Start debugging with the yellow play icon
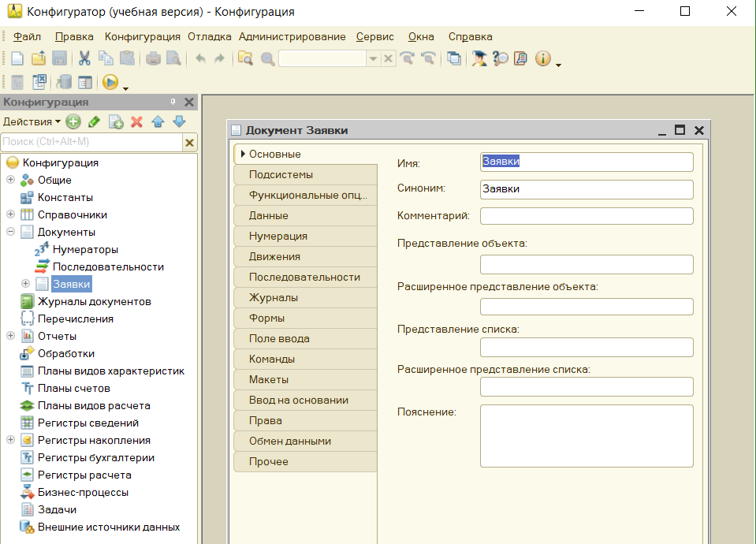756x544 pixels. (x=110, y=82)
